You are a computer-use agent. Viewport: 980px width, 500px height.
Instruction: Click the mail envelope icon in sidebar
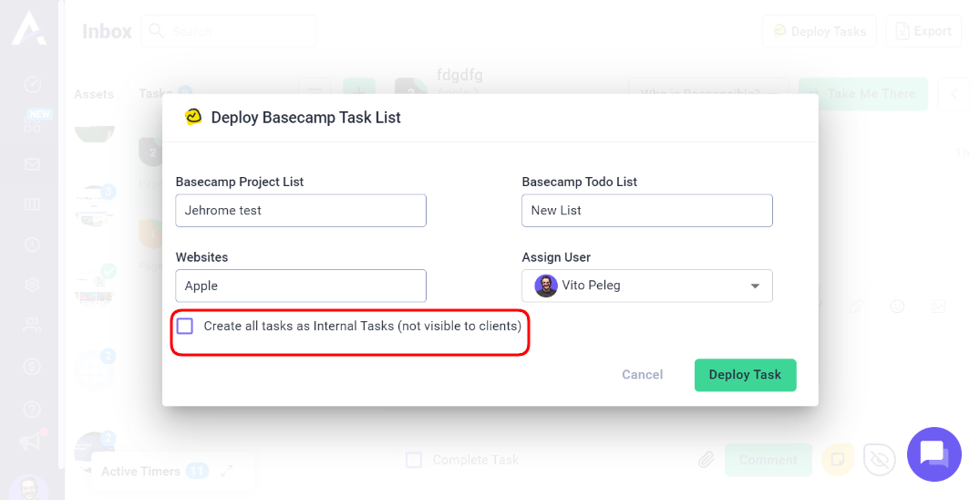point(32,164)
